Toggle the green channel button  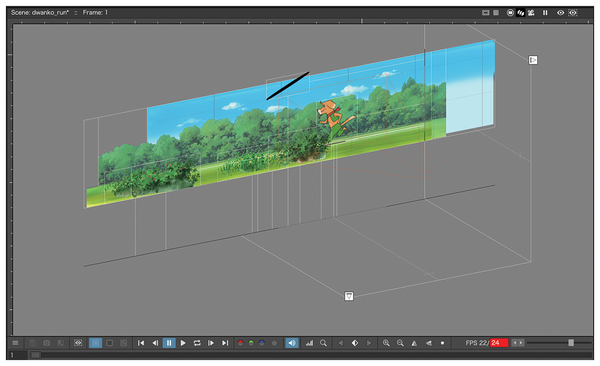coord(251,343)
